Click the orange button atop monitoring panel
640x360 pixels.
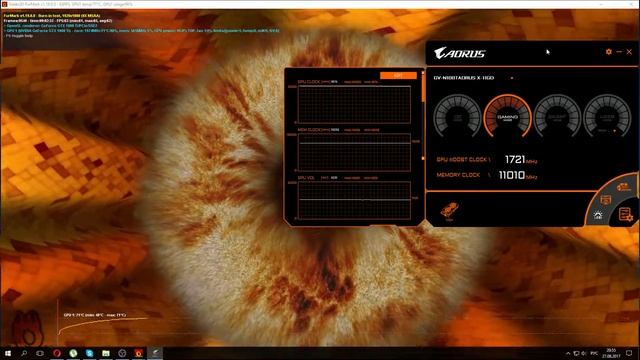pos(398,76)
